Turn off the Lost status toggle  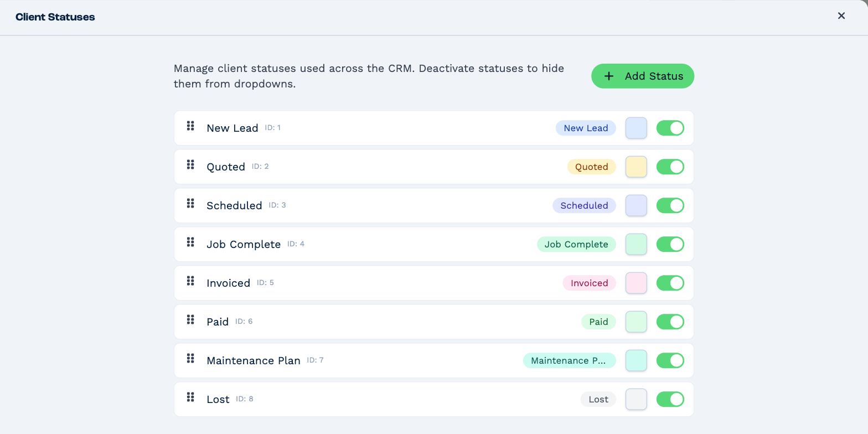[x=670, y=399]
